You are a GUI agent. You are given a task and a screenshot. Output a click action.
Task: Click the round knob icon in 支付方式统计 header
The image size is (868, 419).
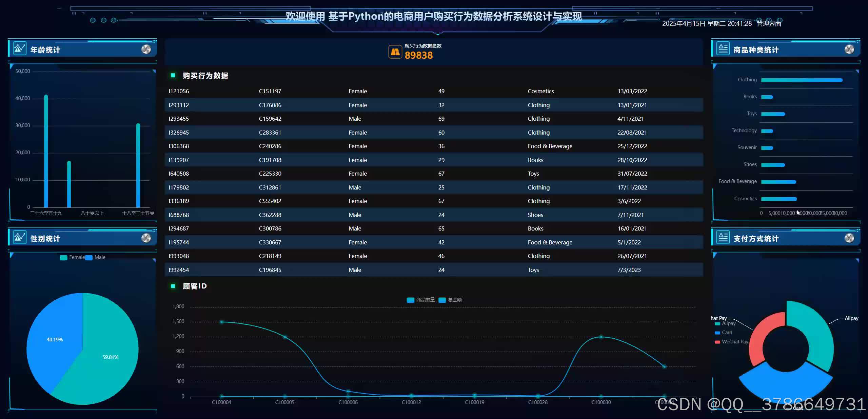pyautogui.click(x=849, y=238)
